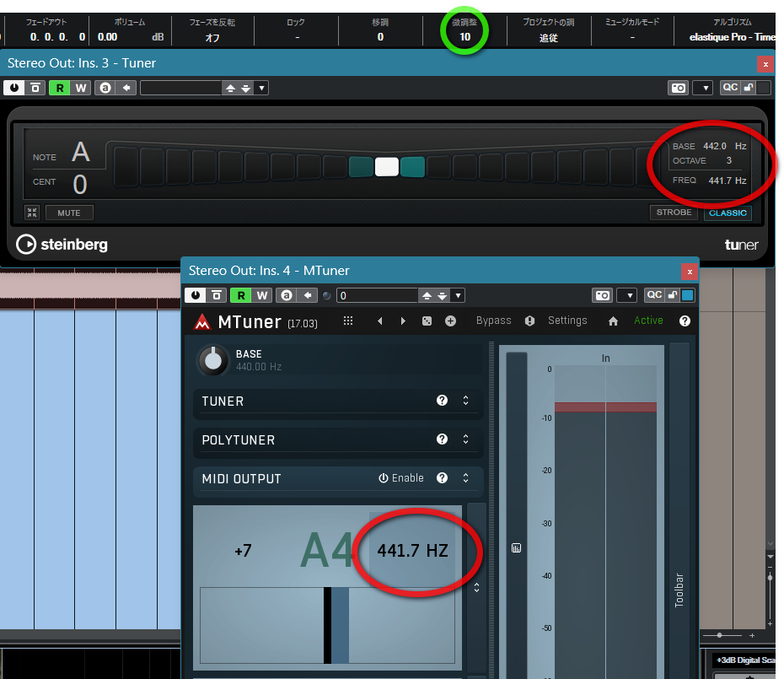This screenshot has width=784, height=679.
Task: Click the shrink-view icon beside MUTE
Action: click(32, 213)
